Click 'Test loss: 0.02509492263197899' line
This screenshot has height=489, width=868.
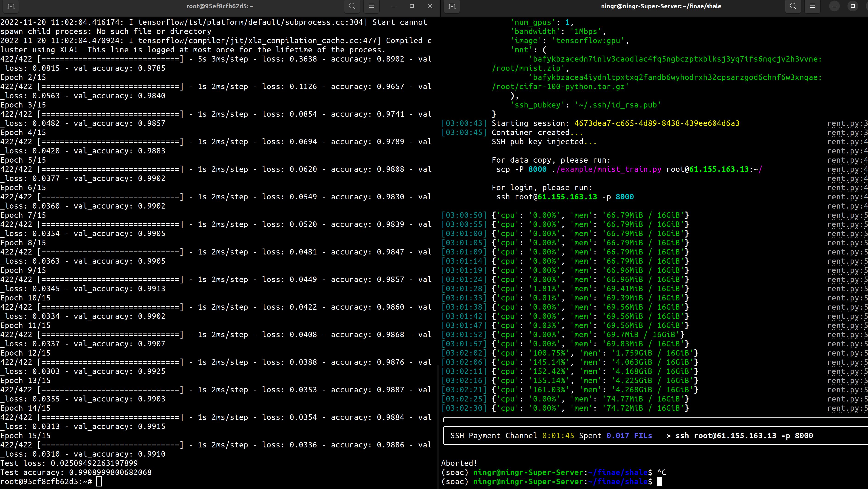coord(69,463)
